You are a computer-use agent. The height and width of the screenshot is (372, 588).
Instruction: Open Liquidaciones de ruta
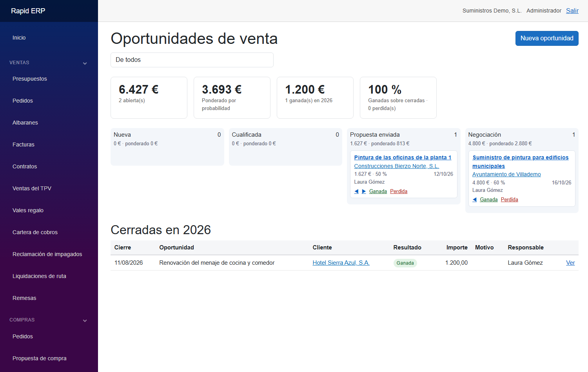pos(39,276)
